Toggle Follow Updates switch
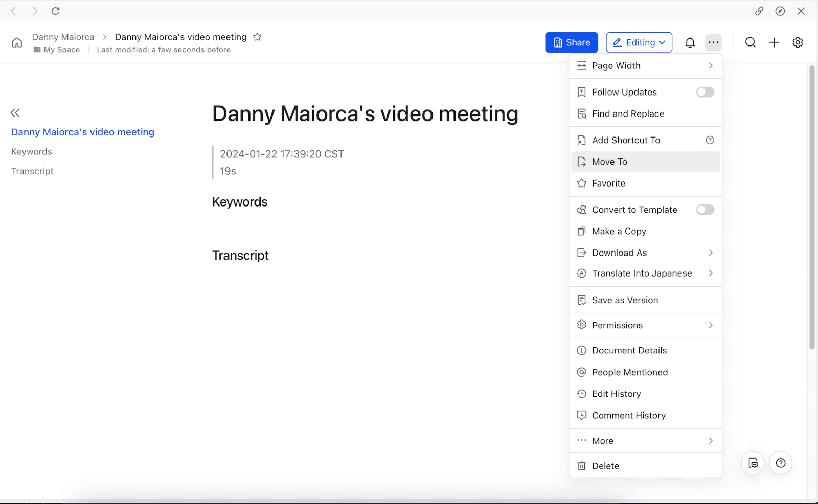Viewport: 818px width, 504px height. click(705, 92)
